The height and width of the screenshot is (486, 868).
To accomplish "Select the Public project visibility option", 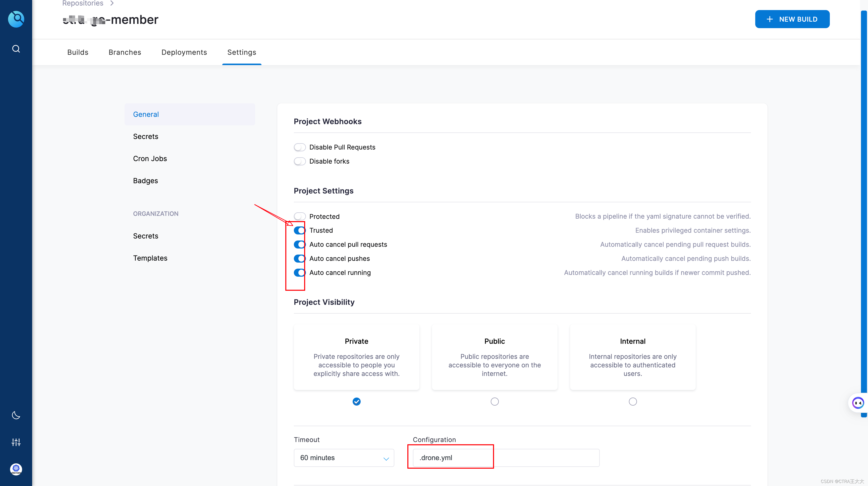I will (x=494, y=401).
